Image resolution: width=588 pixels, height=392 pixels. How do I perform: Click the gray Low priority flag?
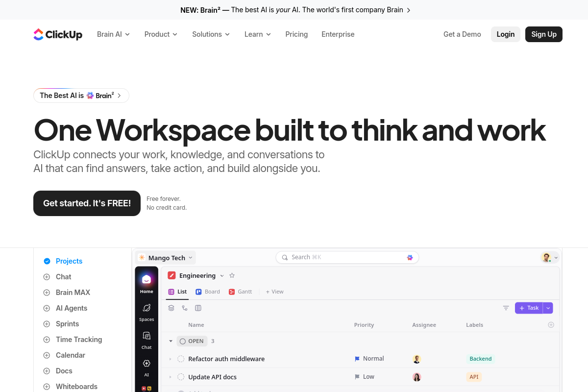pyautogui.click(x=357, y=377)
